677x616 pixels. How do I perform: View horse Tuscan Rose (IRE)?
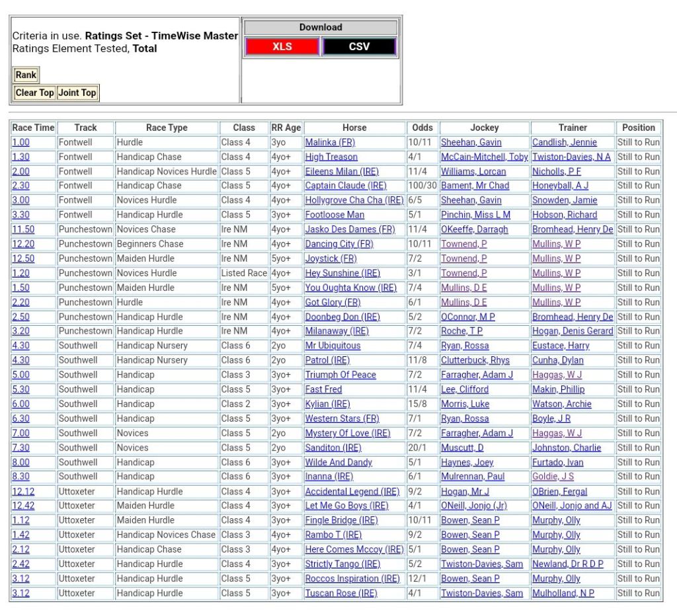[340, 594]
